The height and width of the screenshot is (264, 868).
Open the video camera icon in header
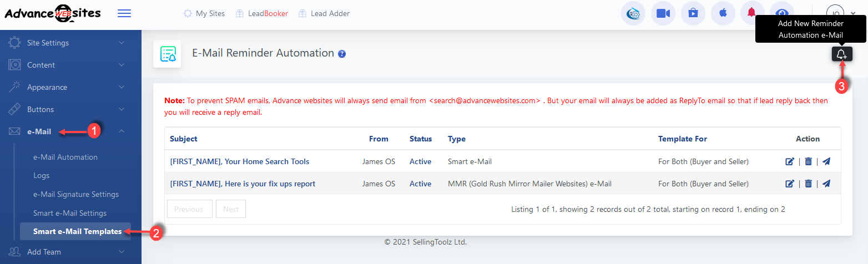click(x=663, y=13)
